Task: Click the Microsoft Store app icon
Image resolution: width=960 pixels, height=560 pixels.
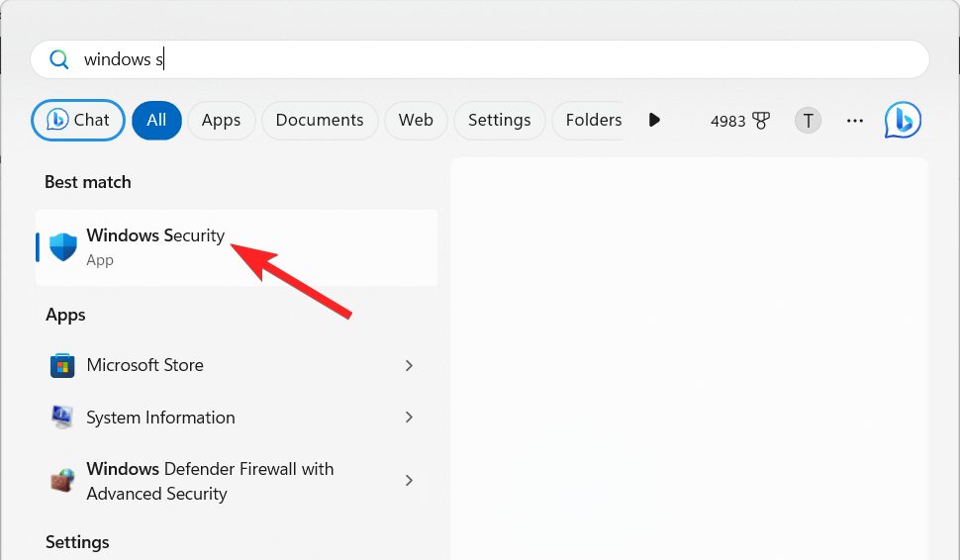Action: coord(62,365)
